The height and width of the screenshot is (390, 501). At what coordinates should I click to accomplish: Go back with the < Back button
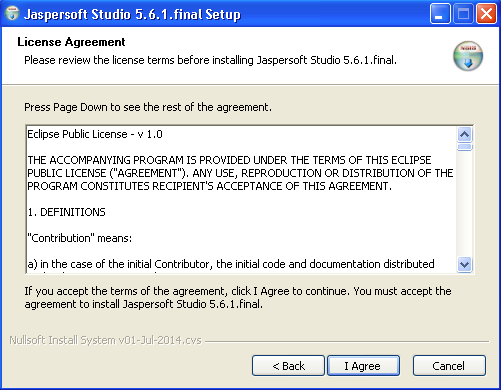pos(288,366)
